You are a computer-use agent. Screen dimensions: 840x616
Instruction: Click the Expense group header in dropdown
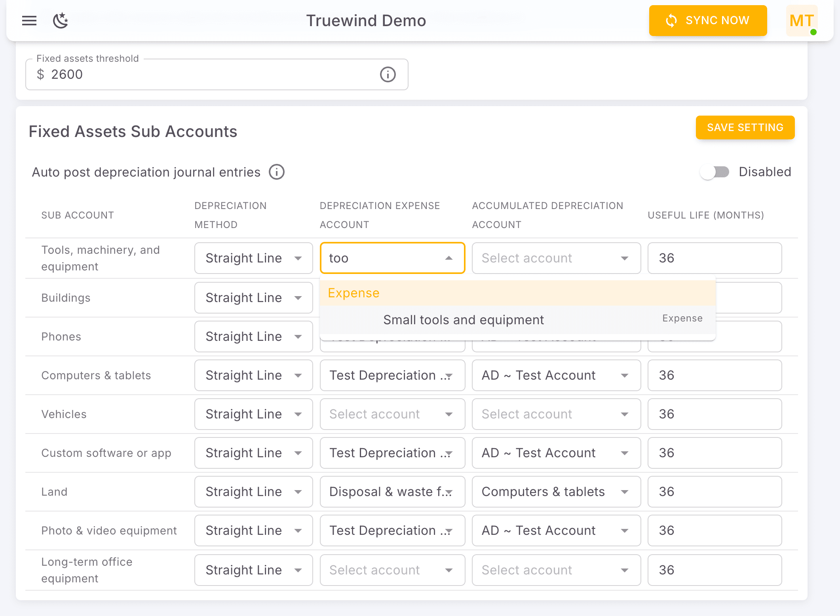click(353, 293)
